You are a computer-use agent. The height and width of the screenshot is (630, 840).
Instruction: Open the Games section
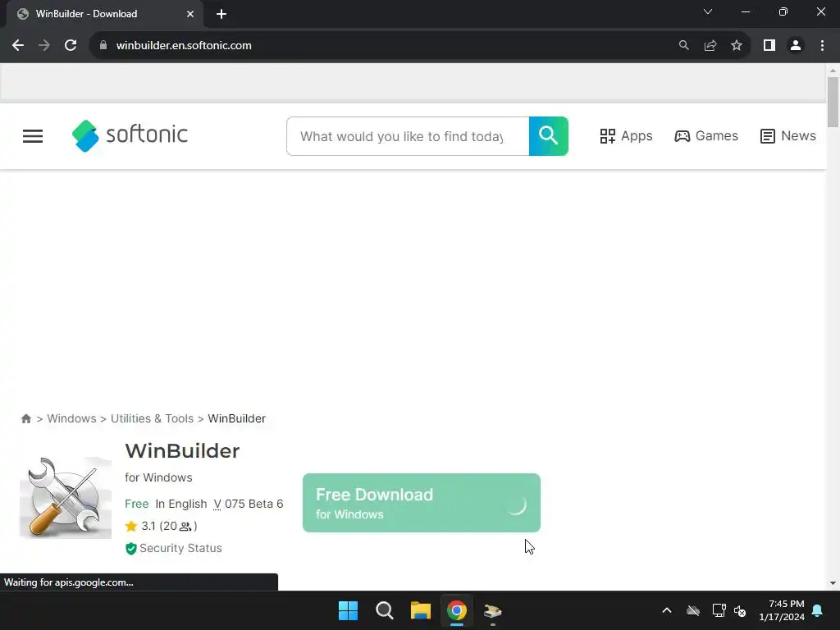706,136
